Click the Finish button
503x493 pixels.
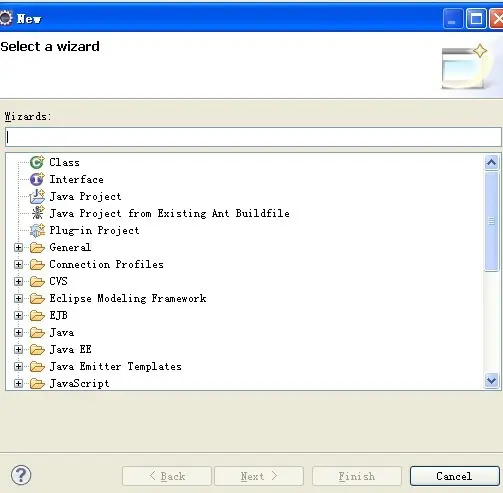click(x=357, y=476)
